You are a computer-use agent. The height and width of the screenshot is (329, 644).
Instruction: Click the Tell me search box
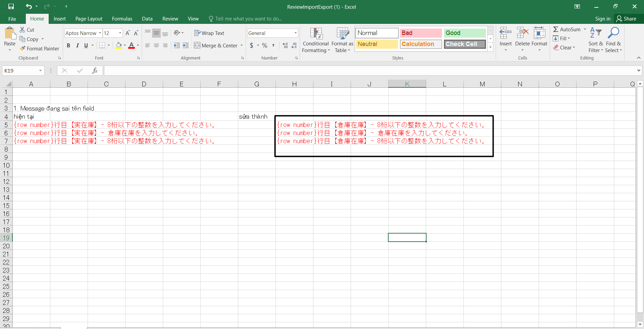(248, 19)
